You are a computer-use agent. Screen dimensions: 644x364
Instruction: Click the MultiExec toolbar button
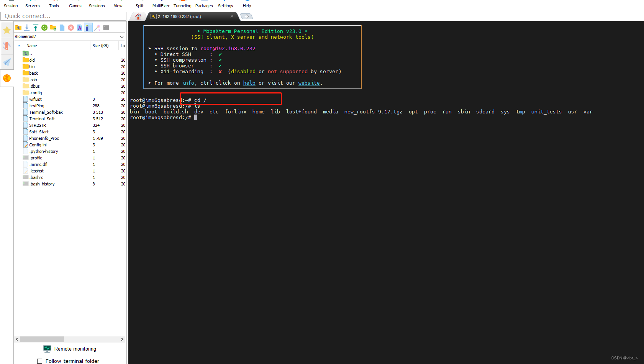click(x=161, y=6)
